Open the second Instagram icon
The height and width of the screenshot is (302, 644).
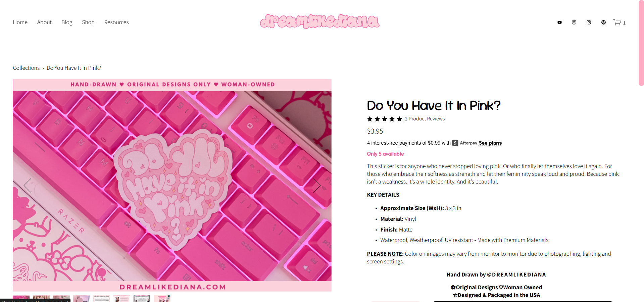click(589, 22)
